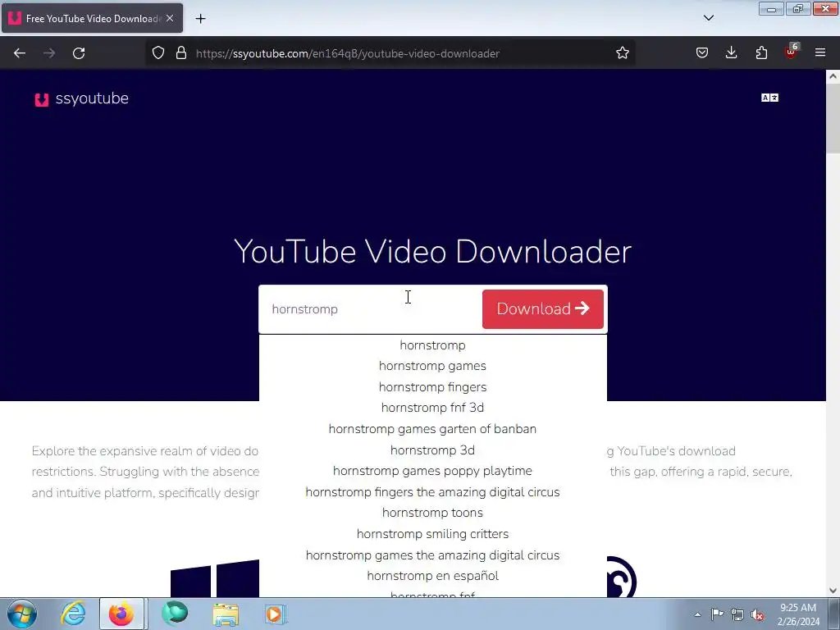This screenshot has width=840, height=630.
Task: Open Windows Explorer folder in taskbar
Action: (x=226, y=614)
